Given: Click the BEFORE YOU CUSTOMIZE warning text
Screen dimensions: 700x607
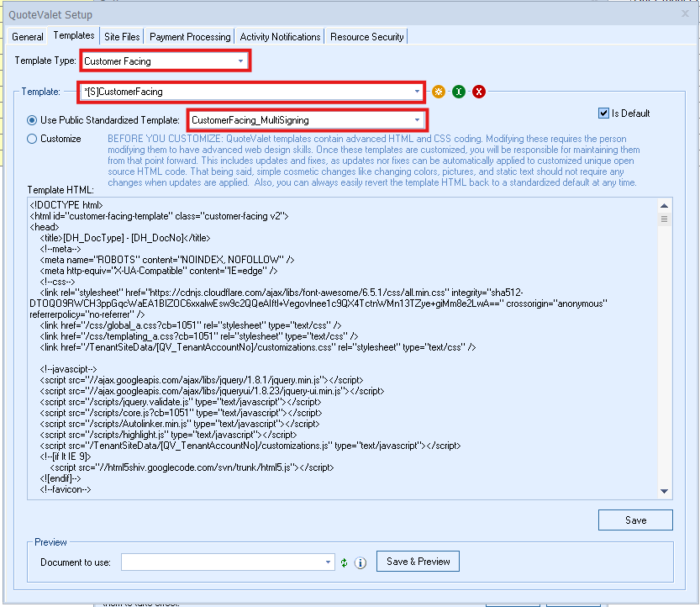Looking at the screenshot, I should pos(374,161).
